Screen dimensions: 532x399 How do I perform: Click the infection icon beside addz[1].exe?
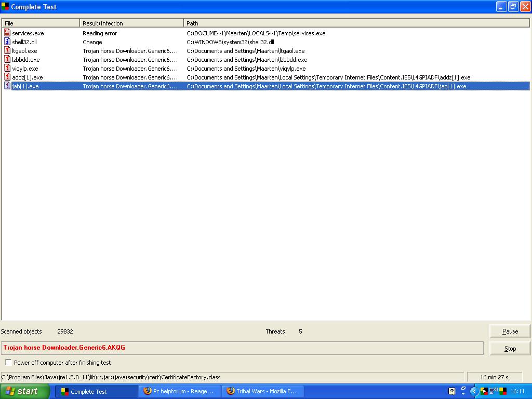click(x=7, y=77)
